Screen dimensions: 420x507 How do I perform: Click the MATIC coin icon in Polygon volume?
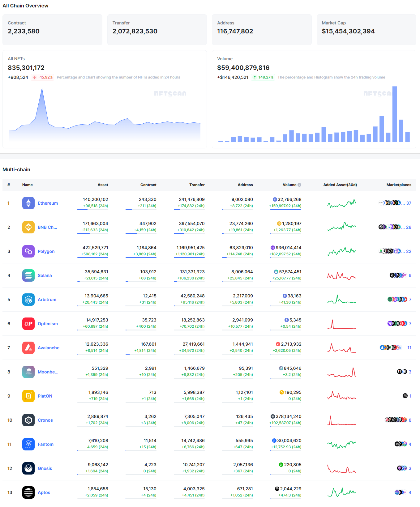click(x=273, y=248)
